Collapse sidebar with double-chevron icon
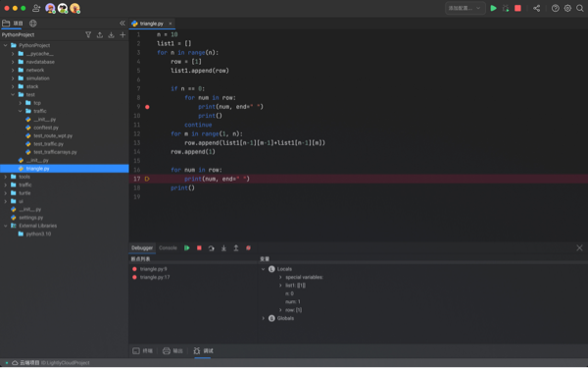 click(122, 24)
